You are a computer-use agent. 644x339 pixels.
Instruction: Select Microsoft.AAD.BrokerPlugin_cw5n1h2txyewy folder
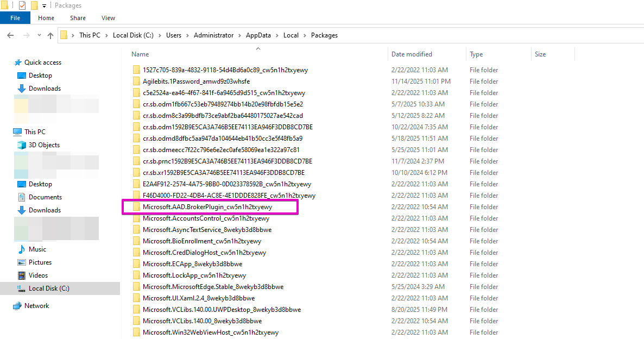[x=207, y=207]
